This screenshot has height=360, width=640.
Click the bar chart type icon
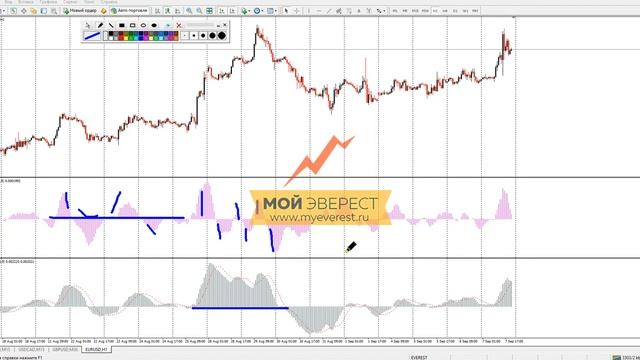click(x=157, y=11)
